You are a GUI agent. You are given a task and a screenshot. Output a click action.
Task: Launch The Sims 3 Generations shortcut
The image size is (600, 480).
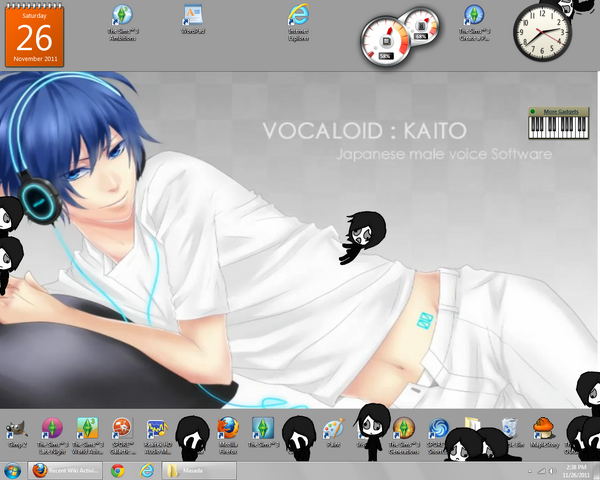(x=404, y=436)
